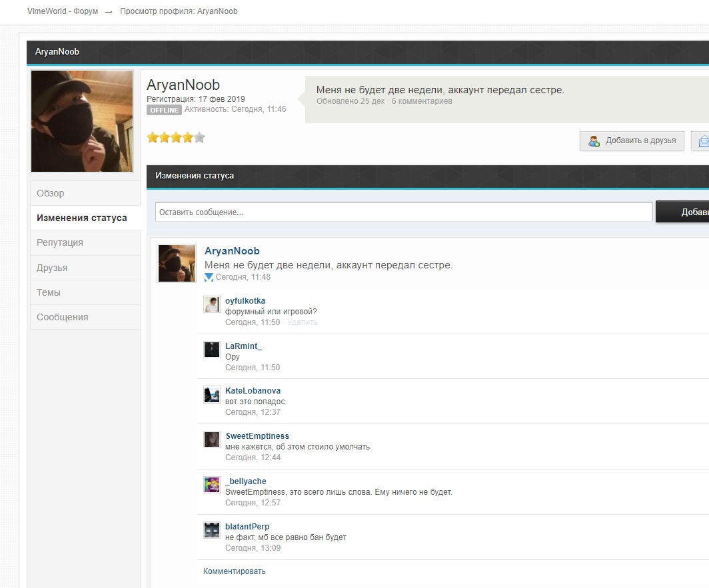Open KateLobanova's avatar thumbnail
709x588 pixels.
211,394
